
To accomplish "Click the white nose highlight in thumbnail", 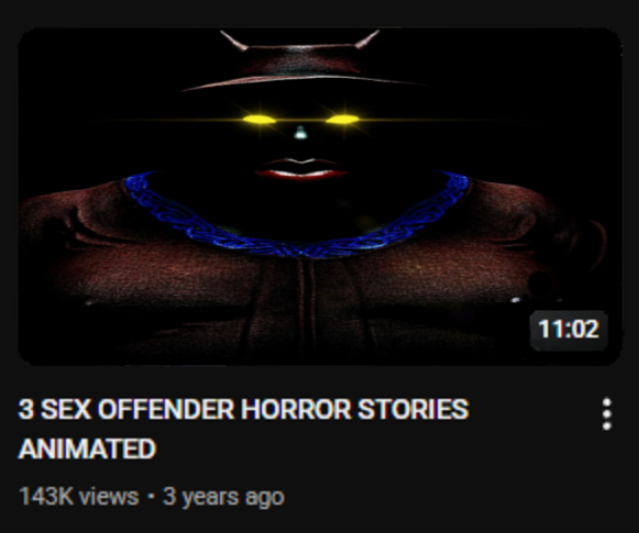I will click(x=301, y=133).
